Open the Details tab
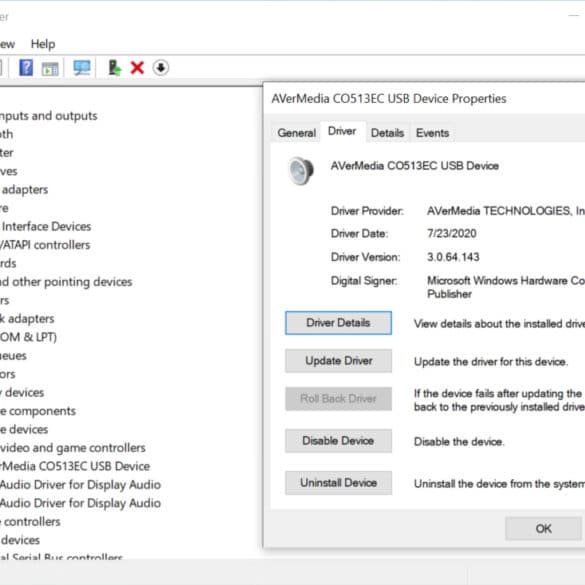 click(x=388, y=133)
